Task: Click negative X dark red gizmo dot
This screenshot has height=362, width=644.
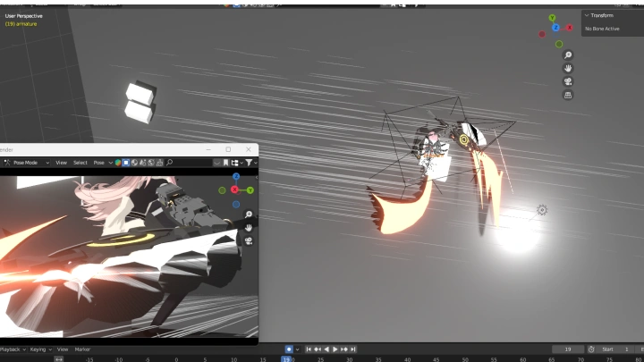Action: (x=542, y=35)
